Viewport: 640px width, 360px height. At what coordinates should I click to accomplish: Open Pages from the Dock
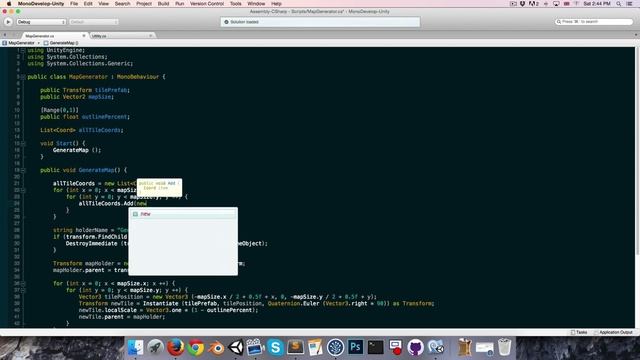(315, 347)
